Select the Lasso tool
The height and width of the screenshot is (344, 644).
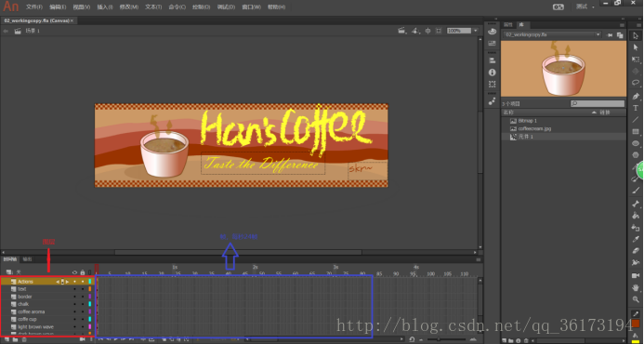(x=636, y=83)
